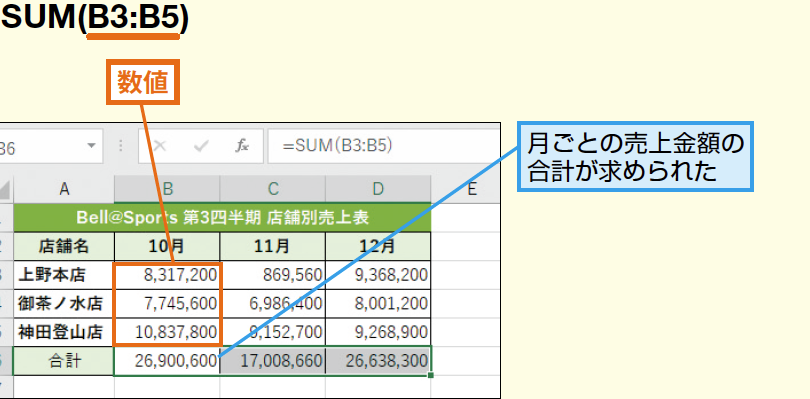Click formula bar showing =SUM(B3:B5)
The image size is (810, 399).
[x=384, y=146]
